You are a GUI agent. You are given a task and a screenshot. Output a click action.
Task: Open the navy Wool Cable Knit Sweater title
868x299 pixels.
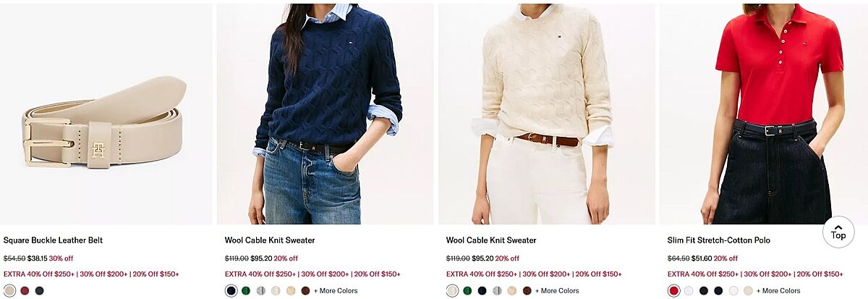270,240
